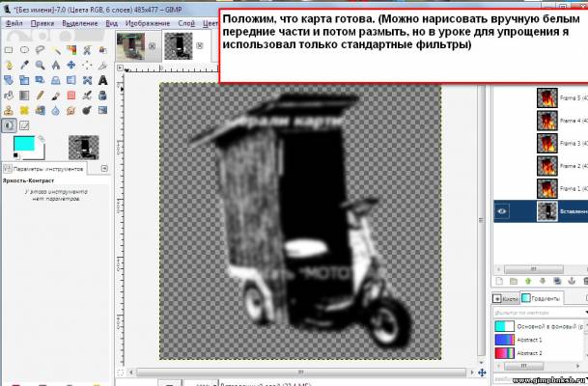Select the Fuzzy Select wand tool
The width and height of the screenshot is (588, 386).
click(x=56, y=50)
